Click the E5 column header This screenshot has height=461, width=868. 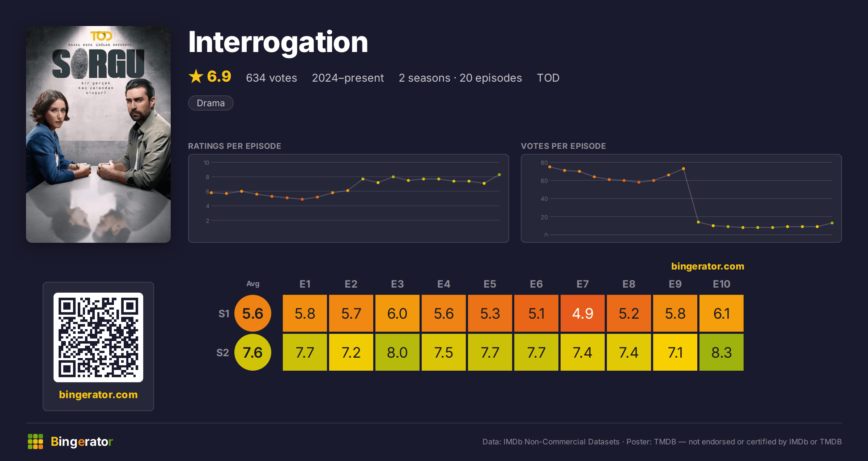pos(490,284)
